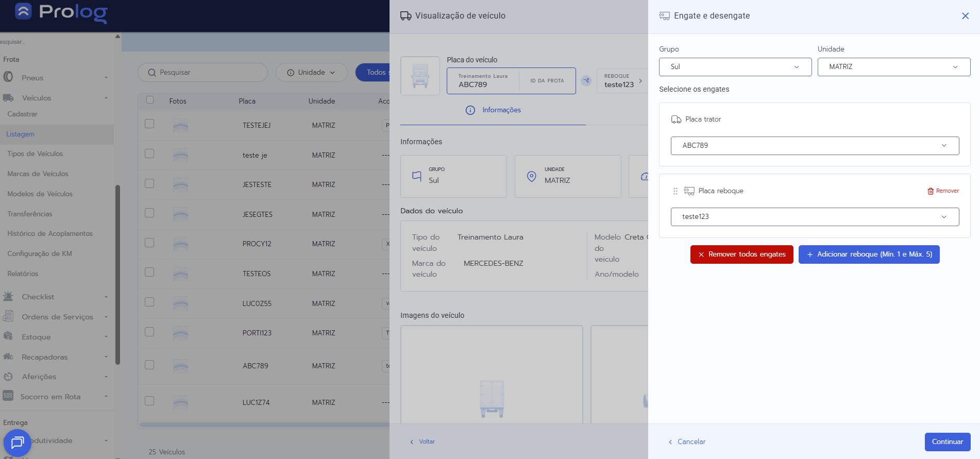Viewport: 980px width, 459px height.
Task: Click the Pneus tire icon in sidebar
Action: click(8, 77)
